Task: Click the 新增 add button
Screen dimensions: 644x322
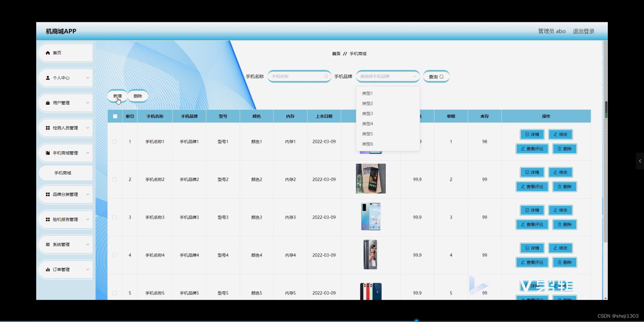Action: coord(117,96)
